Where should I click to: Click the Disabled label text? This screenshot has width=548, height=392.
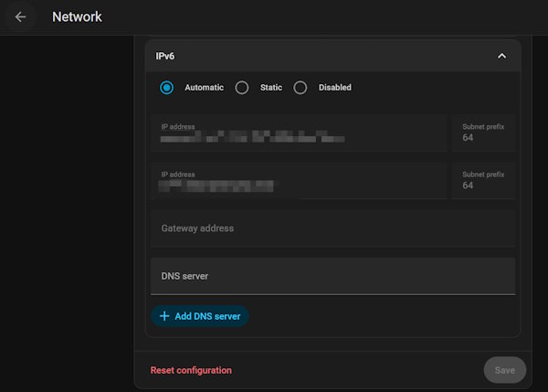334,88
